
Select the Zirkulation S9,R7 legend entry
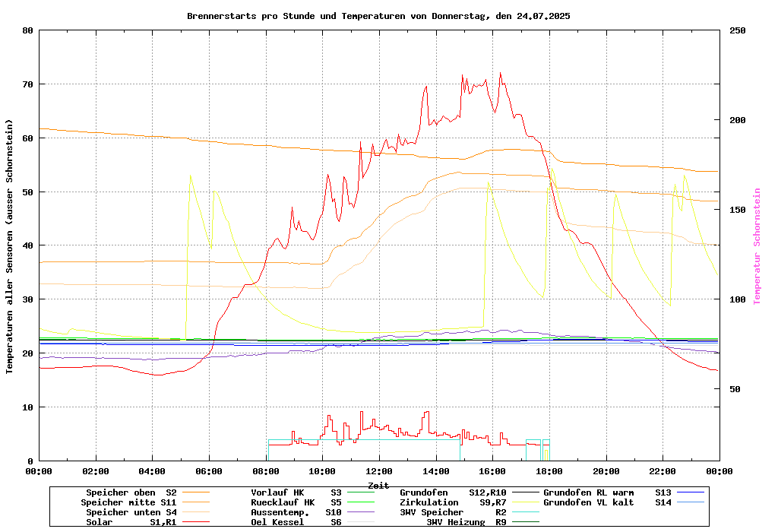(453, 502)
